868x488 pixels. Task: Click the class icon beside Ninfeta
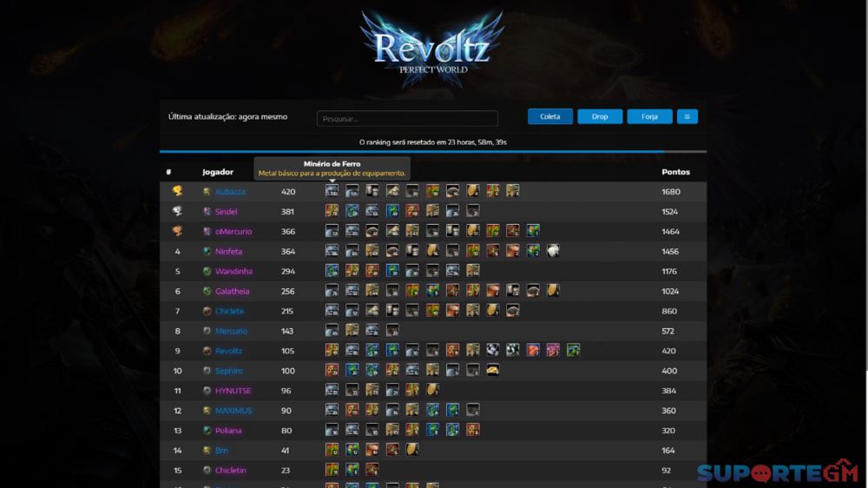pos(207,251)
